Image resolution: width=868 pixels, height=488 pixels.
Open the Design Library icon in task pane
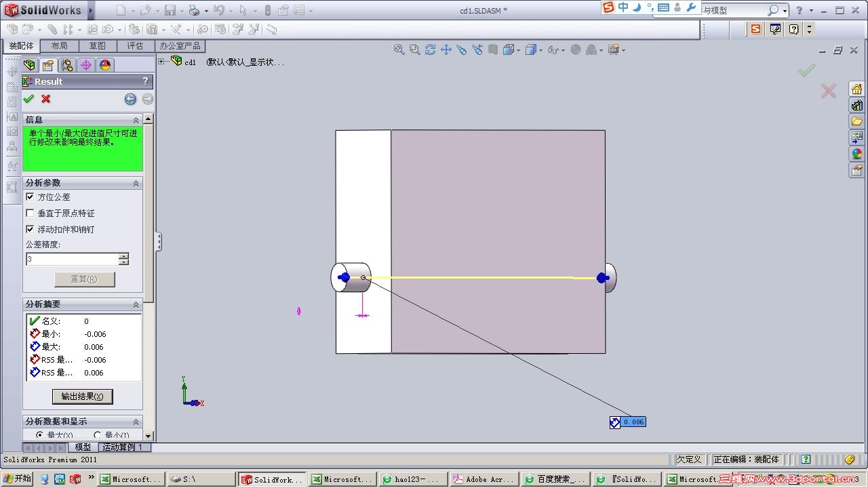(857, 105)
